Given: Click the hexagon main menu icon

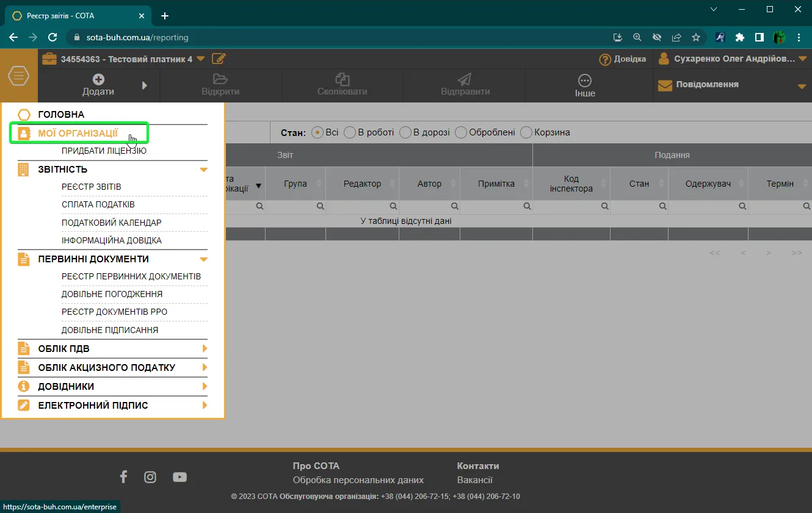Looking at the screenshot, I should coord(19,76).
